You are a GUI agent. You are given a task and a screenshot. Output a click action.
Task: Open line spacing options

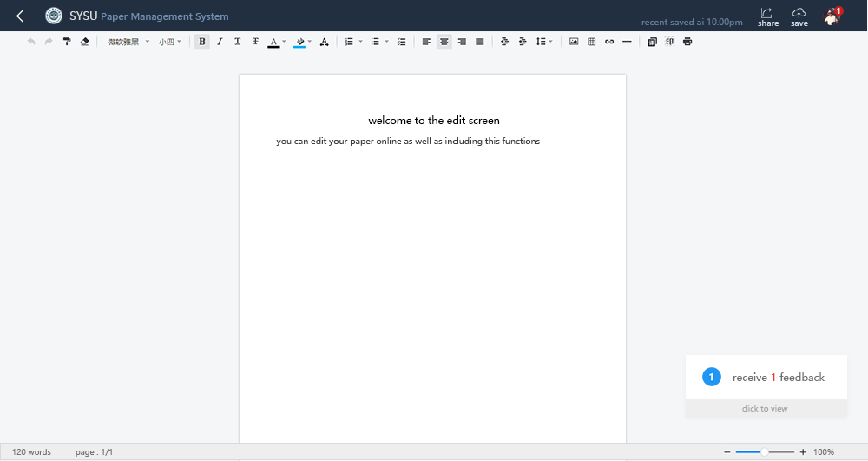click(x=544, y=42)
